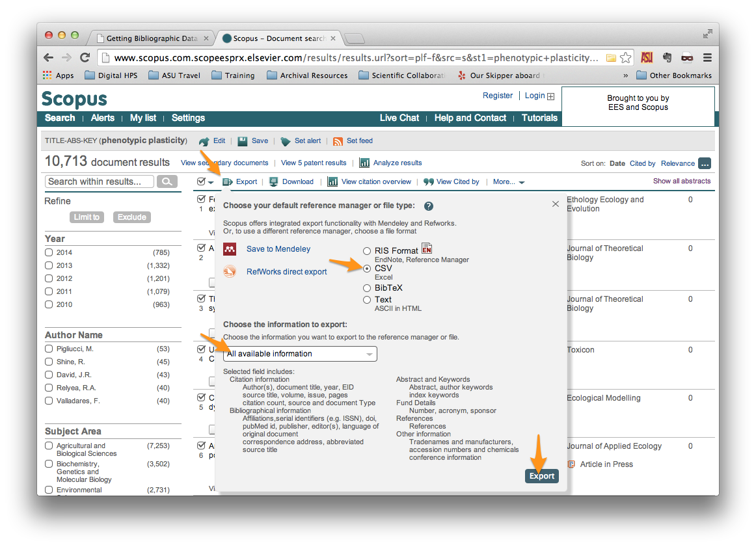
Task: Open the All available information dropdown
Action: (x=300, y=354)
